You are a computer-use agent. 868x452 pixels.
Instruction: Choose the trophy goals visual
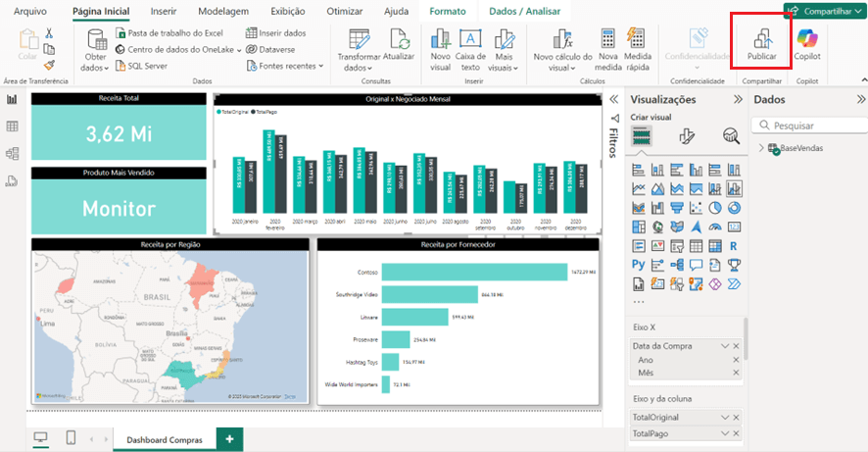[734, 265]
